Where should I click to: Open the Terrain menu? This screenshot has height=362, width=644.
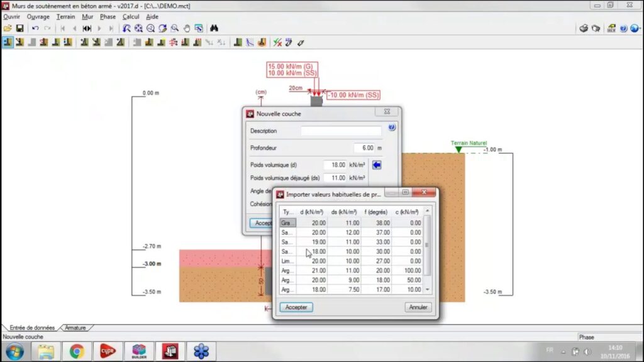[x=65, y=17]
